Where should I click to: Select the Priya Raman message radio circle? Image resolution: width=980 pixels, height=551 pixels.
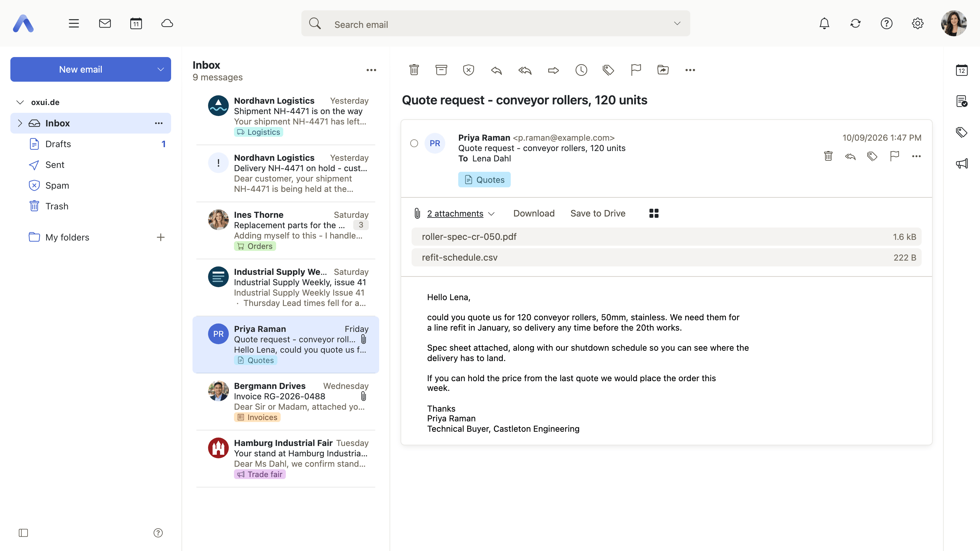[x=414, y=143]
